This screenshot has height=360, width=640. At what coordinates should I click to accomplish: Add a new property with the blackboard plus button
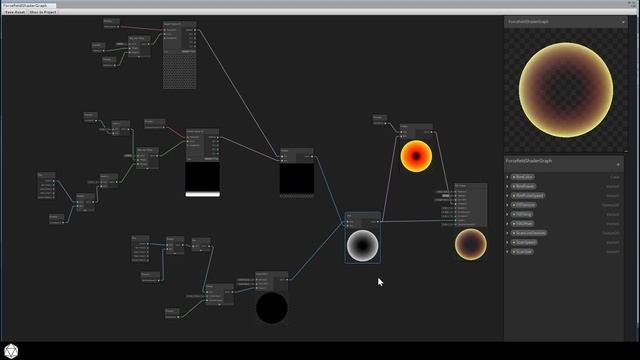618,164
